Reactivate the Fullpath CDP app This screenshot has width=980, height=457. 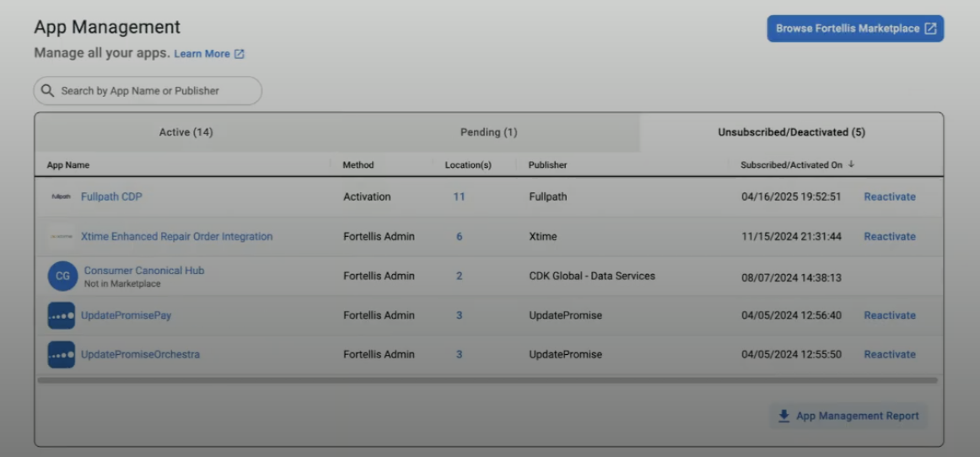tap(889, 197)
